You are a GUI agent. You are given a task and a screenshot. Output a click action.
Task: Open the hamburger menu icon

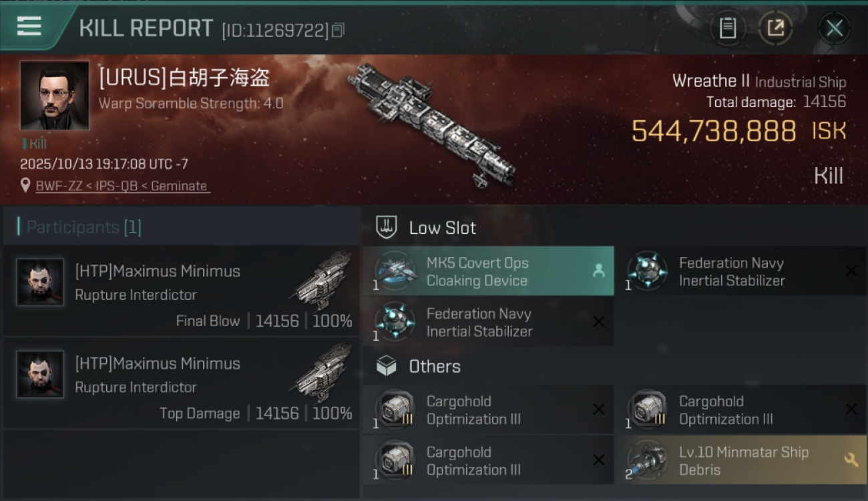pos(29,27)
